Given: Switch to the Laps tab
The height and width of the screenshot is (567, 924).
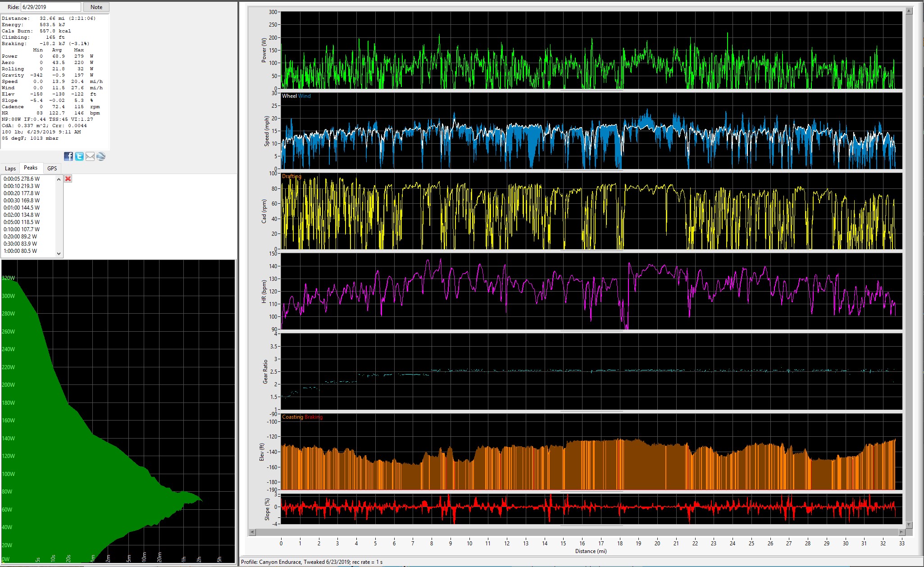Looking at the screenshot, I should (x=10, y=169).
